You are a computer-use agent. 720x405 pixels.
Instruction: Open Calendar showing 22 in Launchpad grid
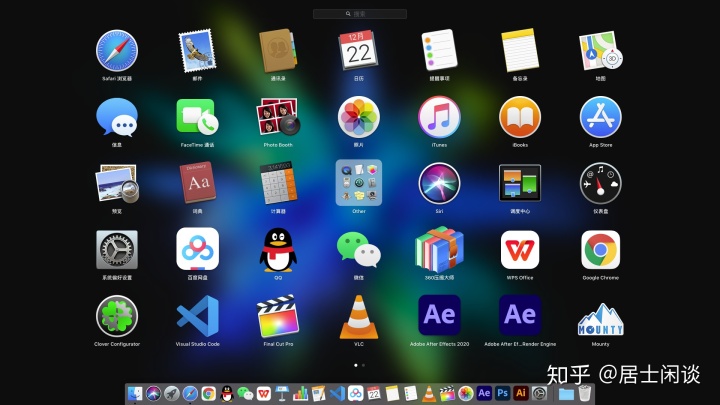359,50
